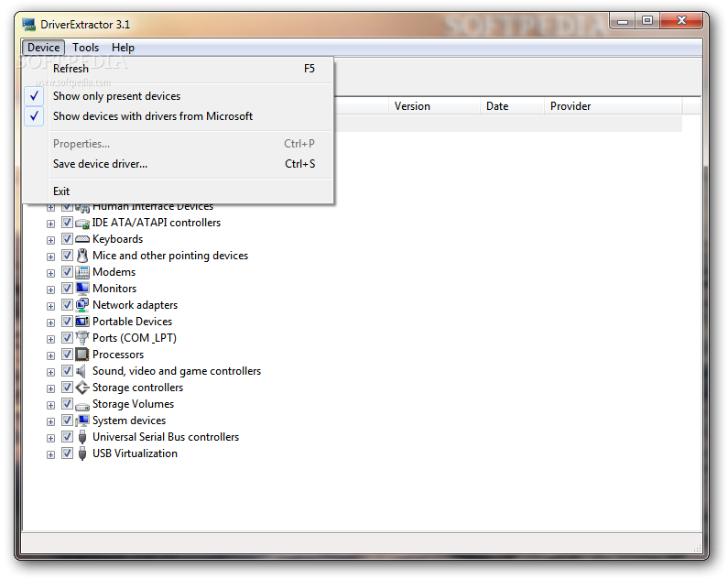Click the Ports (COM _LPT) icon
This screenshot has height=579, width=728.
[x=82, y=338]
